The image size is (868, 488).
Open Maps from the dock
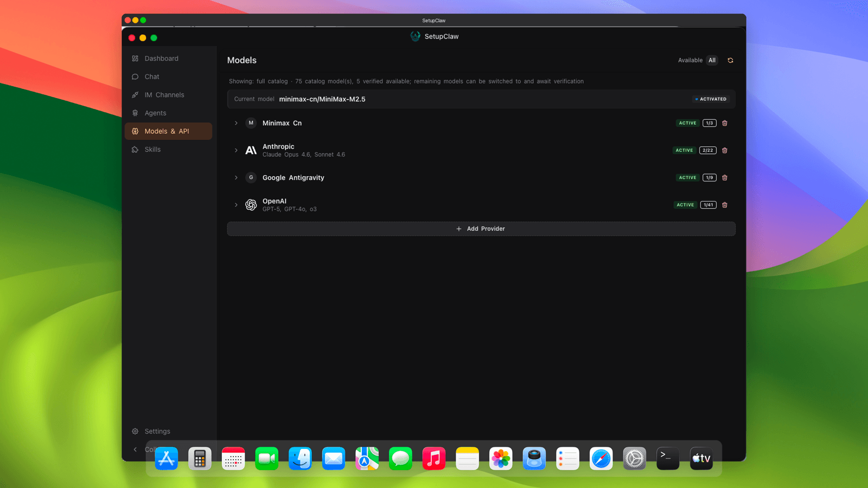click(367, 459)
